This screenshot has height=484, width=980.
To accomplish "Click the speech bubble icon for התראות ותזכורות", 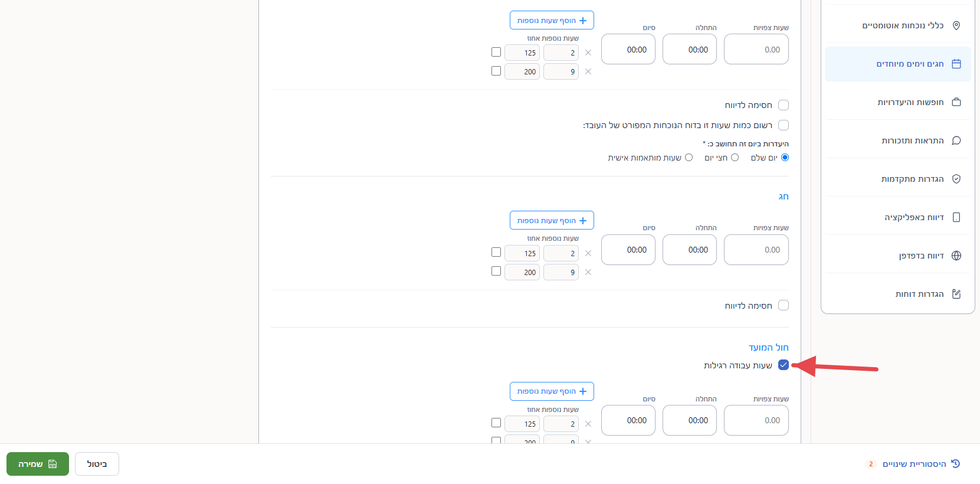I will pos(956,140).
